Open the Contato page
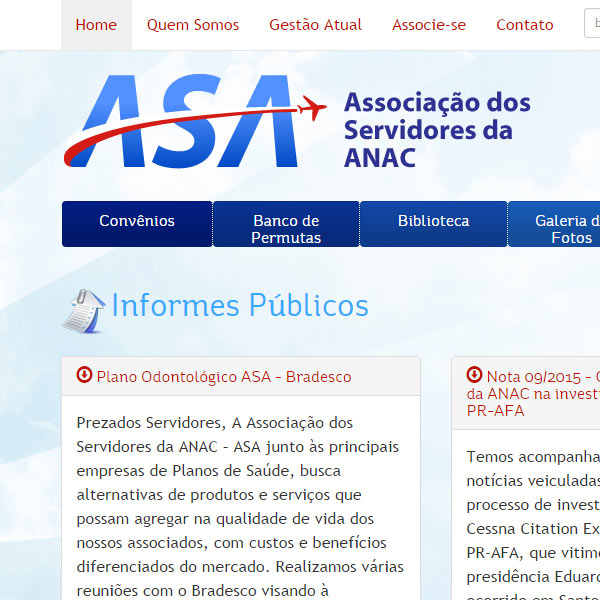The width and height of the screenshot is (600, 600). click(x=525, y=25)
